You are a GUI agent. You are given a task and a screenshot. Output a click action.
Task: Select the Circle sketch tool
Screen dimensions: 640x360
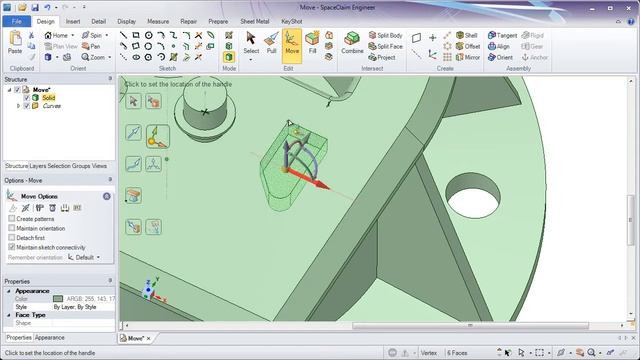click(x=149, y=36)
